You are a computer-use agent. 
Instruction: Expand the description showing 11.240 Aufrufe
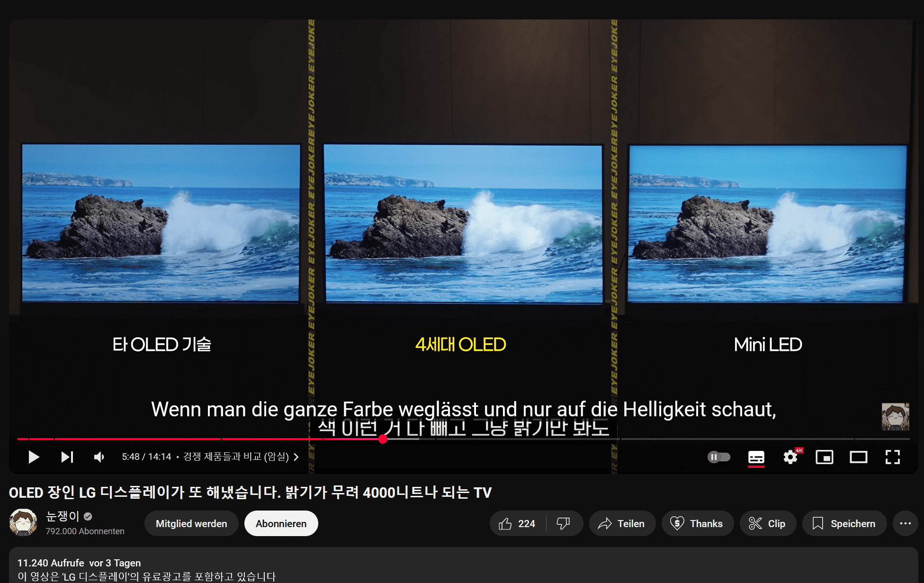463,565
